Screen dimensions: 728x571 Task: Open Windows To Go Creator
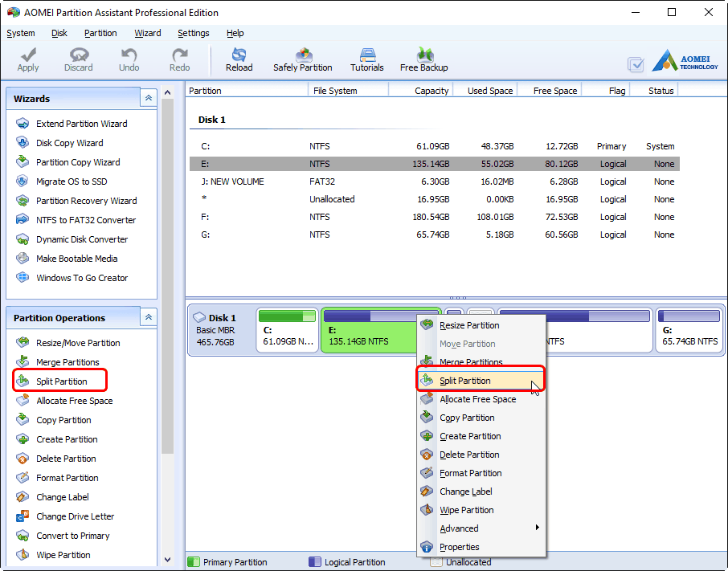[x=72, y=278]
